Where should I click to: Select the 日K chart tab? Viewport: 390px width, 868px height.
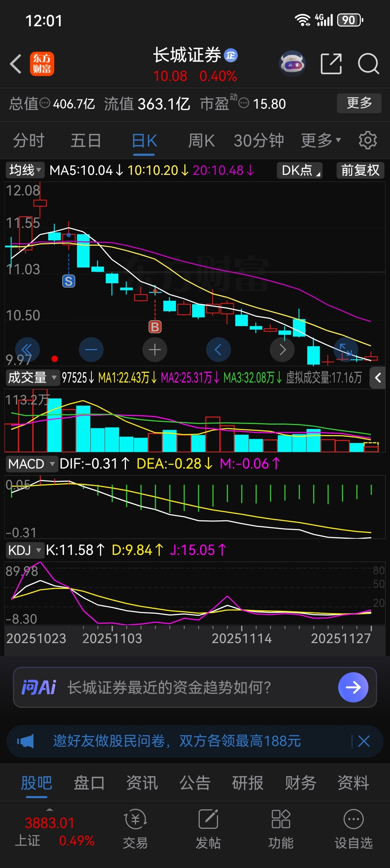coord(144,140)
